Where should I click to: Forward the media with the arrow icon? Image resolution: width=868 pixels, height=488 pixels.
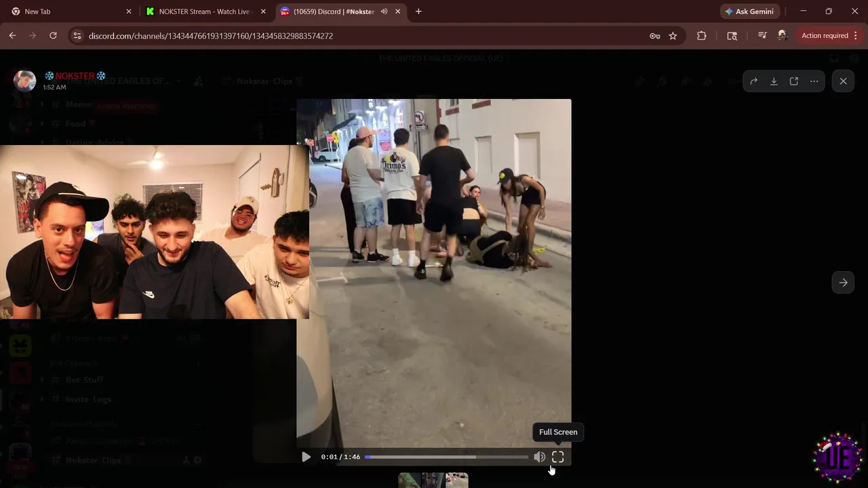pos(753,81)
